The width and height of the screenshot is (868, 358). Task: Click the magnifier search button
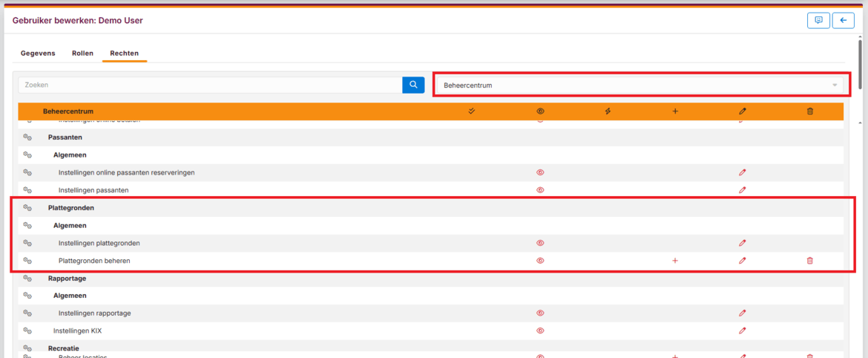pos(413,85)
